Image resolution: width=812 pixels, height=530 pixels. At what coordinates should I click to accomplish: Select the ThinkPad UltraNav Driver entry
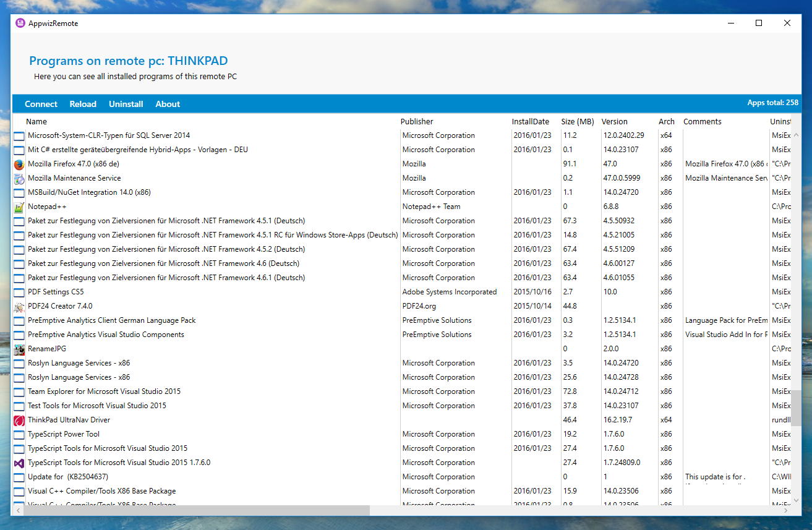69,420
